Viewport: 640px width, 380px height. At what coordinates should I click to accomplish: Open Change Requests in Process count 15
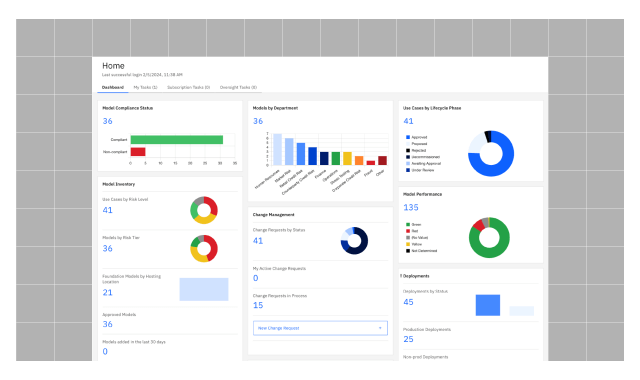pos(258,305)
